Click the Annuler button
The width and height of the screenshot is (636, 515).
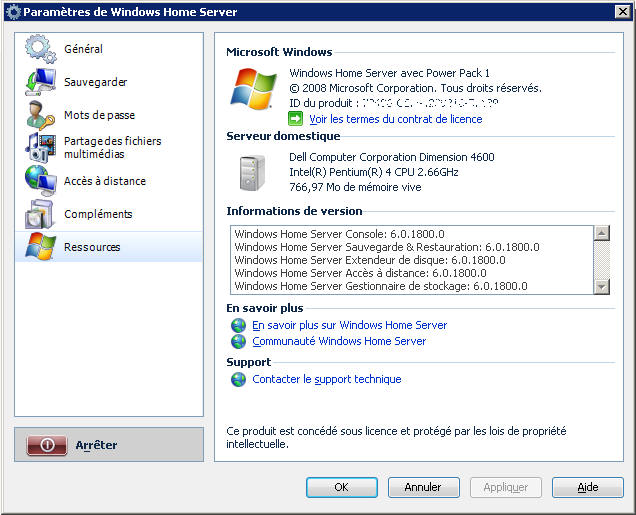point(423,487)
